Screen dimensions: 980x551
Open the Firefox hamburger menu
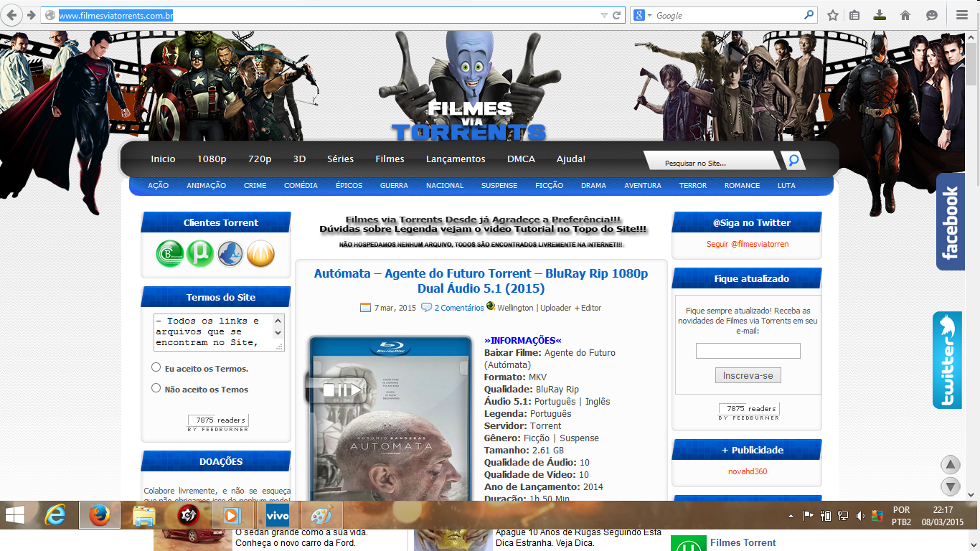pyautogui.click(x=961, y=14)
